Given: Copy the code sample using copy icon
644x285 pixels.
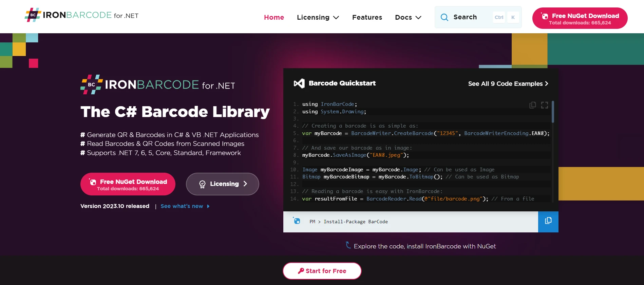Looking at the screenshot, I should coord(533,105).
